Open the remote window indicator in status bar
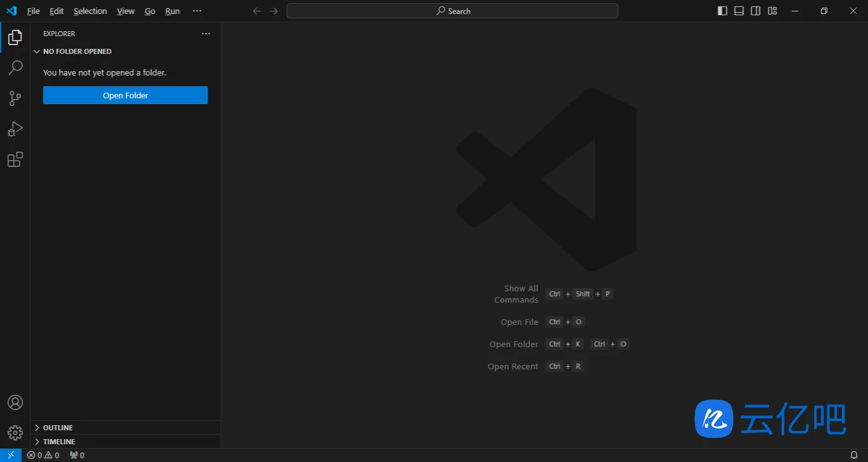The height and width of the screenshot is (462, 868). click(11, 455)
